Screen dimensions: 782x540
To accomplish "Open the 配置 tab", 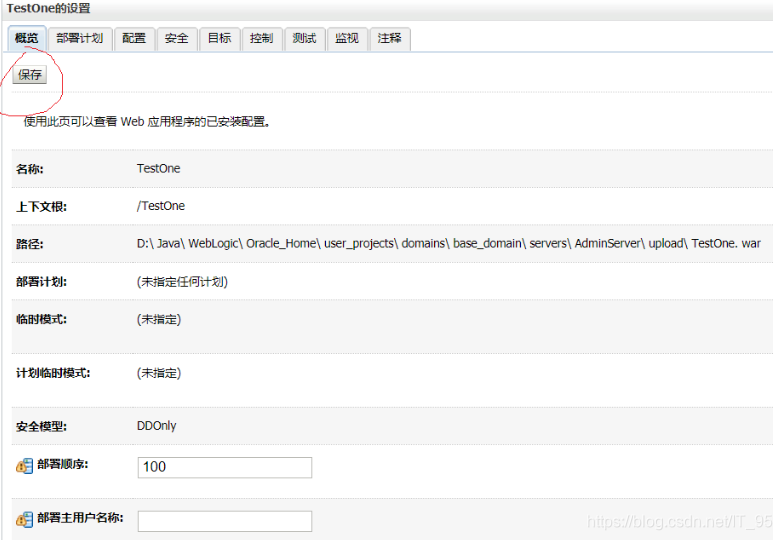I will click(x=134, y=38).
